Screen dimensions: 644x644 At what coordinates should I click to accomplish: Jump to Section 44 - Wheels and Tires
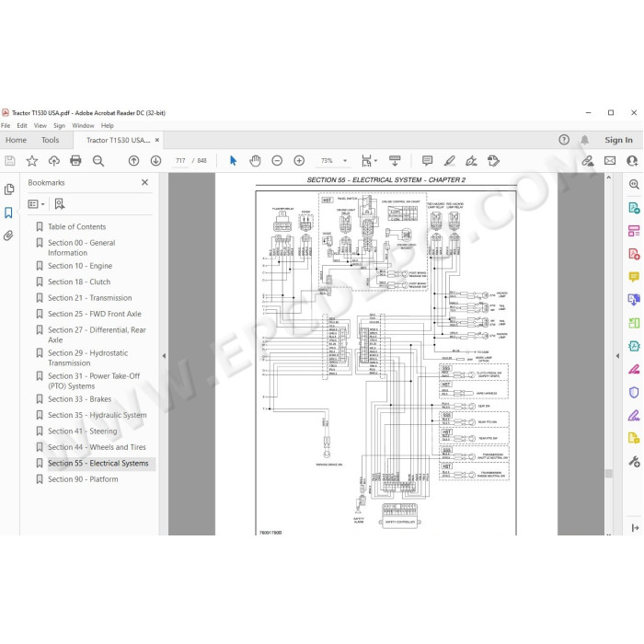click(97, 447)
